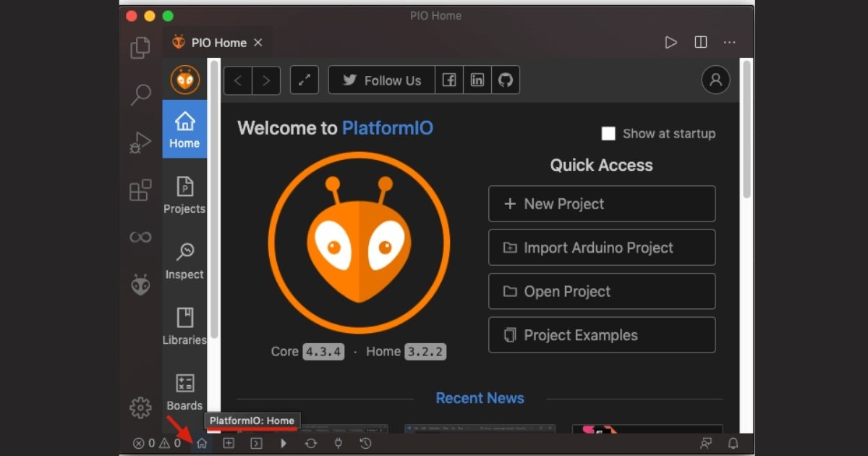Viewport: 868px width, 456px height.
Task: Open the third Recent News thumbnail
Action: click(x=647, y=428)
